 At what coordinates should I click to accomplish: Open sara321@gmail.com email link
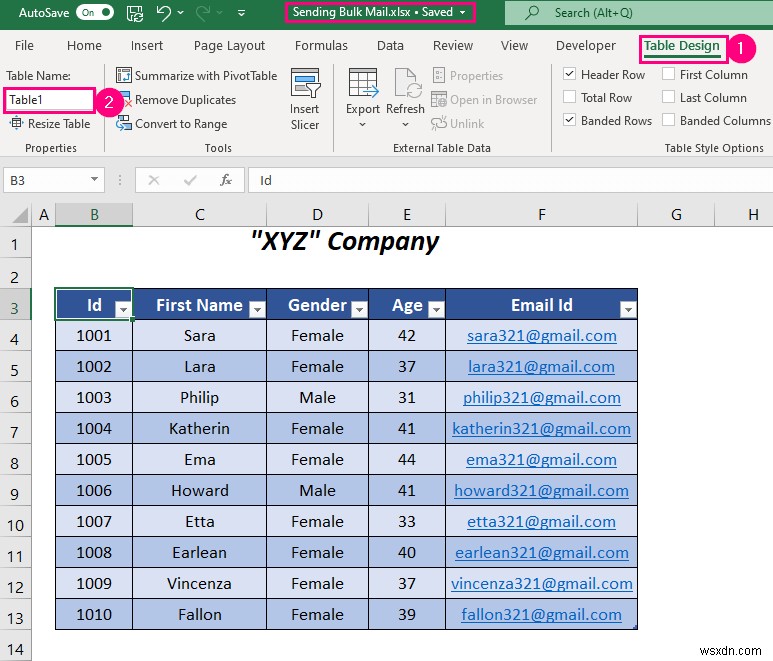click(542, 336)
